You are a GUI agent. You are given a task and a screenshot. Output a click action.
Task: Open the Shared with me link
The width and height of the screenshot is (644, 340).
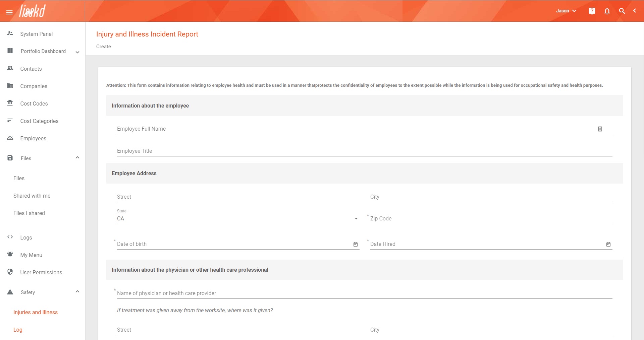(32, 196)
